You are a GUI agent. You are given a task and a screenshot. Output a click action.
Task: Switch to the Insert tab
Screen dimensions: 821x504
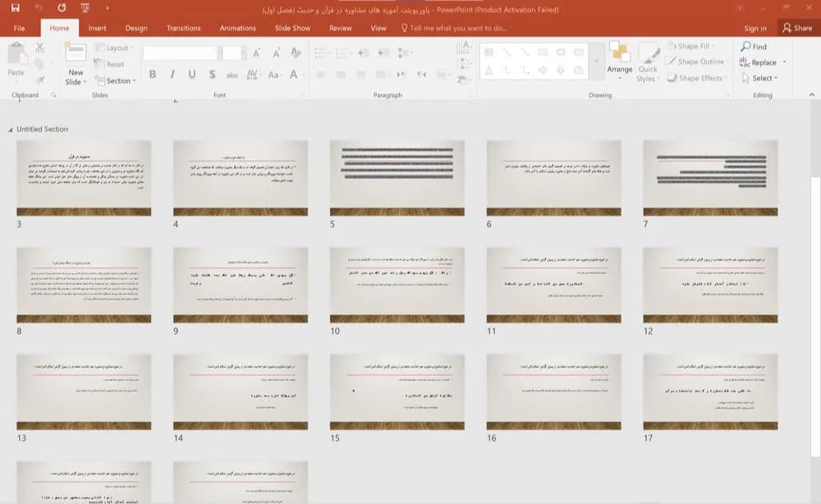pyautogui.click(x=97, y=28)
